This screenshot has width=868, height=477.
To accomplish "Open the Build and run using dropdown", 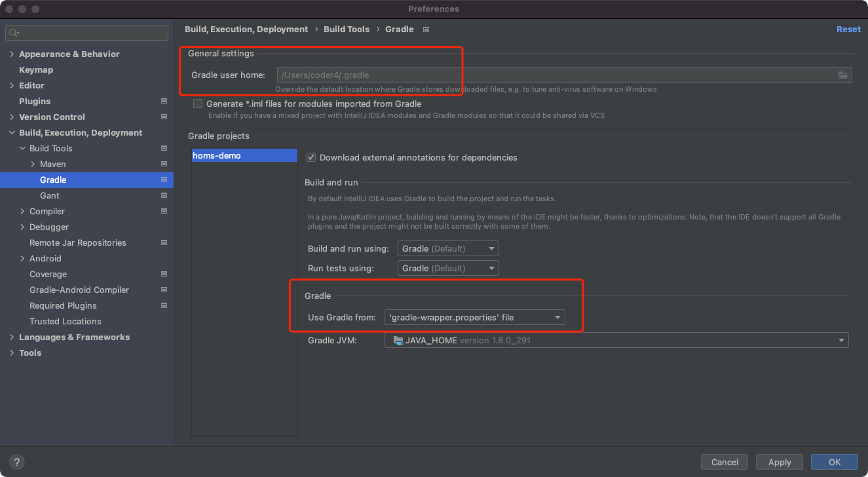I will (x=448, y=248).
